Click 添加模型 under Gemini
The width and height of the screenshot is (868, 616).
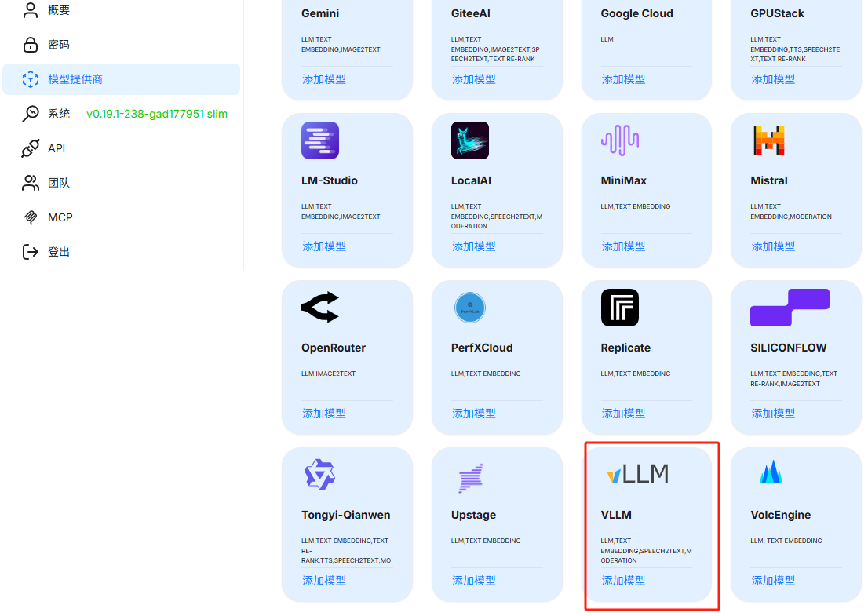coord(324,79)
